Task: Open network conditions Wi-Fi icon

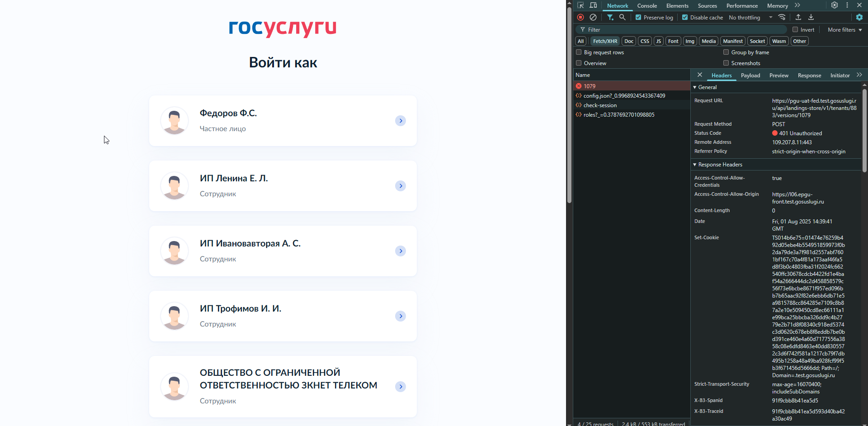Action: click(782, 17)
